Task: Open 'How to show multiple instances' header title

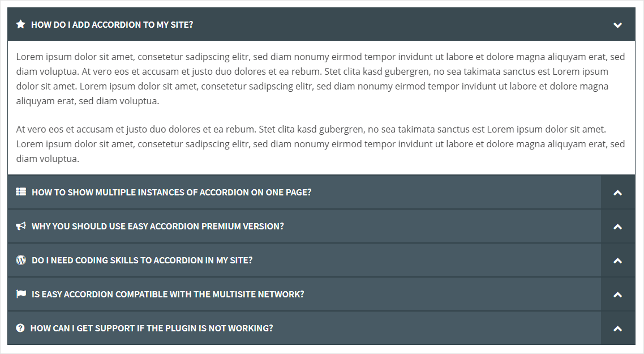Action: (171, 192)
